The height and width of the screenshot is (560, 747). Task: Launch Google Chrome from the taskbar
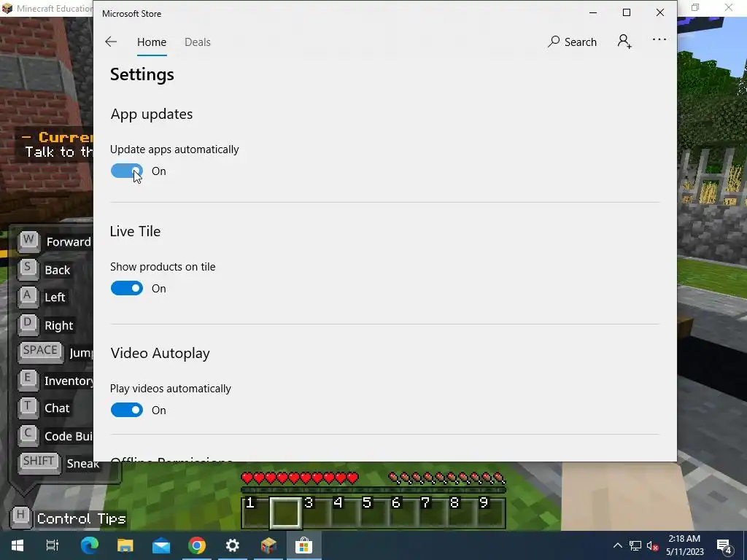click(x=197, y=545)
